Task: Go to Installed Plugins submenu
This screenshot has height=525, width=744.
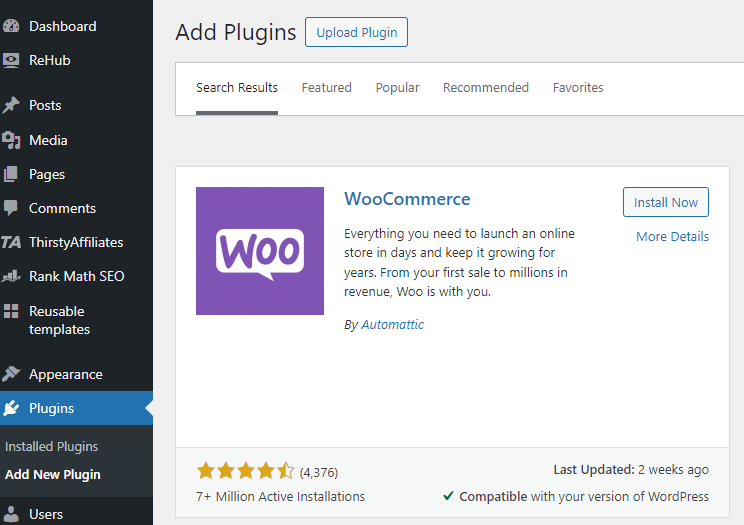Action: pos(51,446)
